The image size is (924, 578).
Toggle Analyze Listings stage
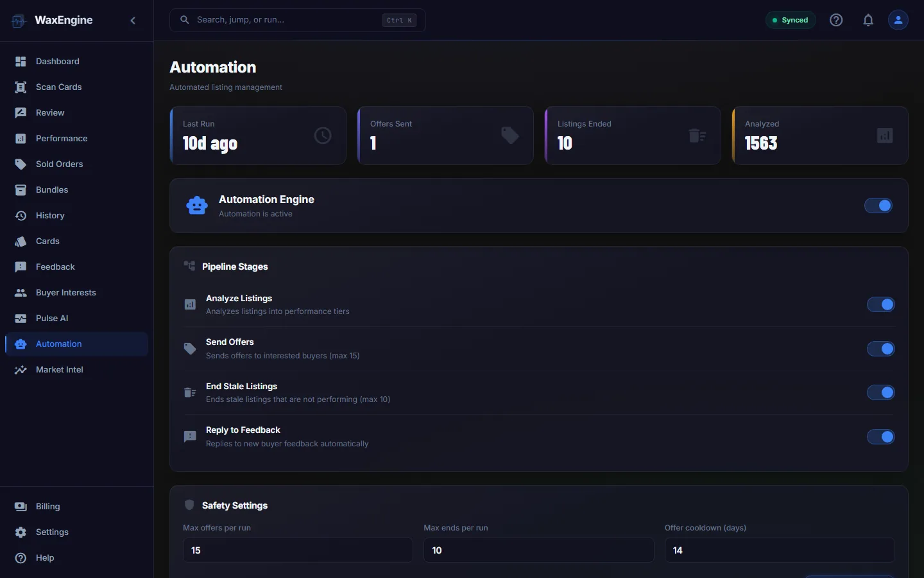click(x=881, y=304)
